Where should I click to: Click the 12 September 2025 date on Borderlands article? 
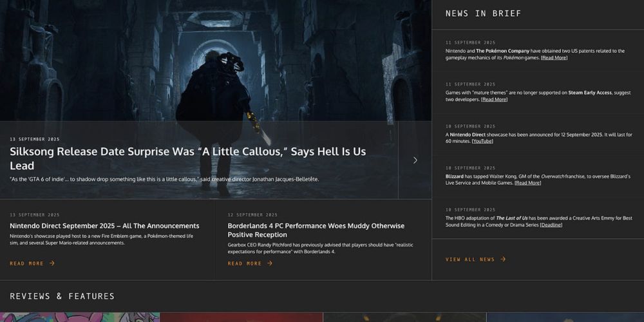[x=252, y=215]
